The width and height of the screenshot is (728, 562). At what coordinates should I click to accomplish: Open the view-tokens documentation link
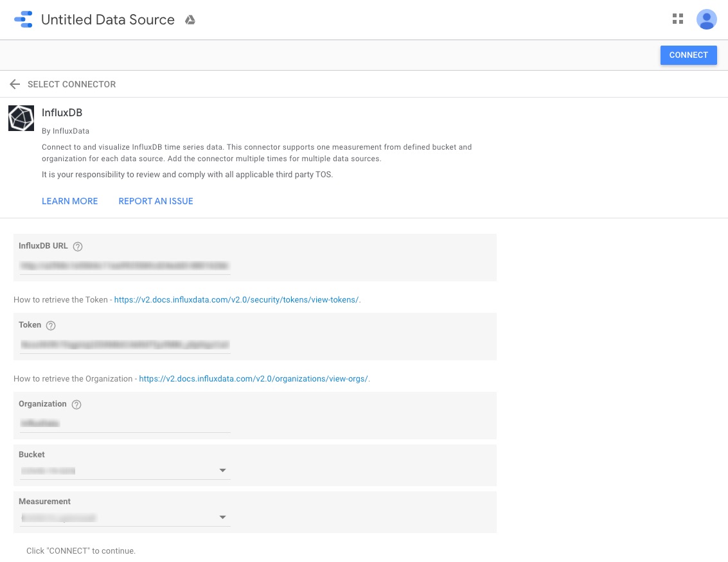click(x=236, y=300)
